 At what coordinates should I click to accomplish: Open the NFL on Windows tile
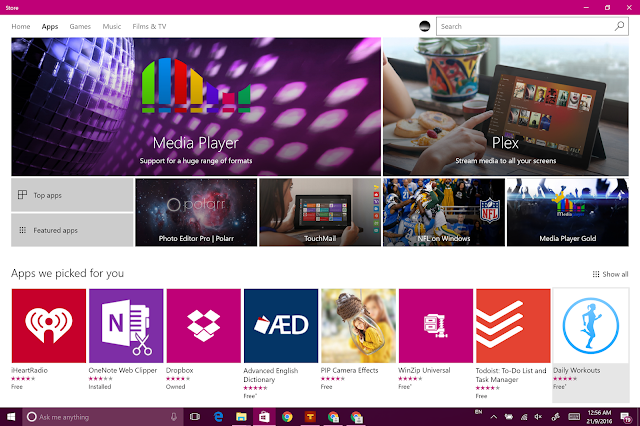click(x=444, y=212)
